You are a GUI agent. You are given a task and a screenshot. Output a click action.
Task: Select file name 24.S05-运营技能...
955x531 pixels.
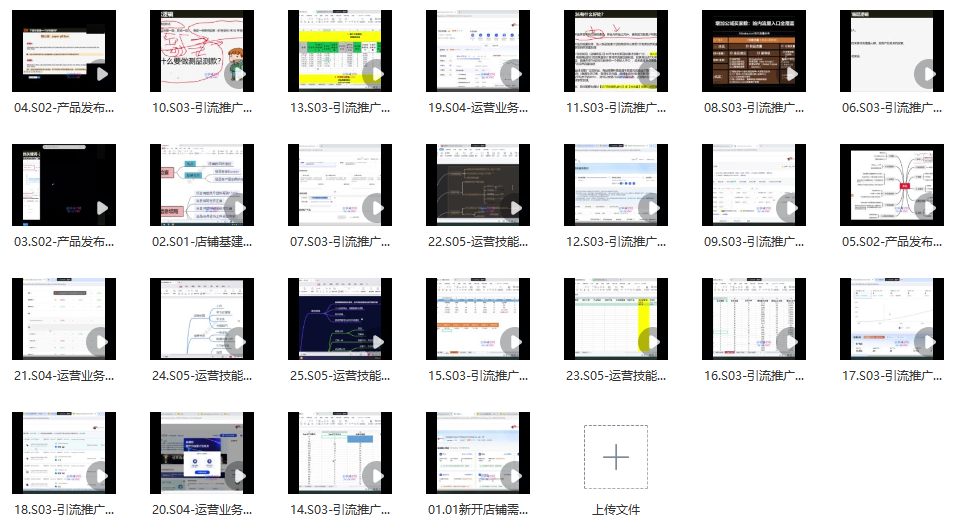pos(202,376)
